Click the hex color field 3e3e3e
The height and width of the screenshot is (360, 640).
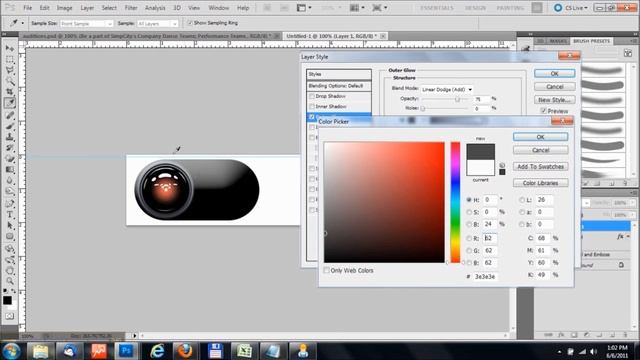485,276
